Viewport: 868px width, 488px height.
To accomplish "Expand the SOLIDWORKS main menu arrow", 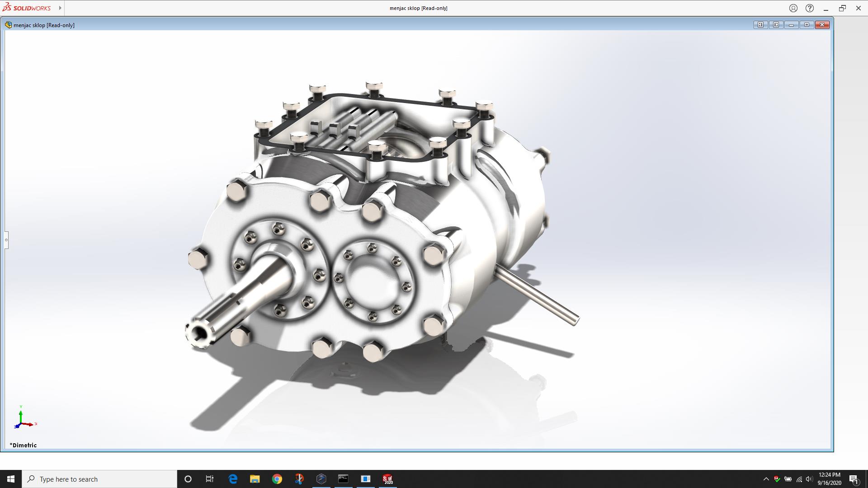I will tap(60, 8).
